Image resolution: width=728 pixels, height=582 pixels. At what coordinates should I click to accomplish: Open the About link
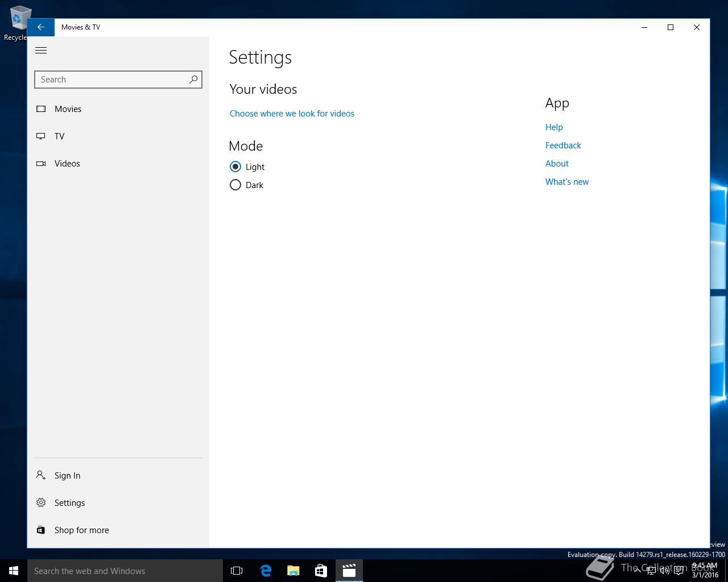557,164
